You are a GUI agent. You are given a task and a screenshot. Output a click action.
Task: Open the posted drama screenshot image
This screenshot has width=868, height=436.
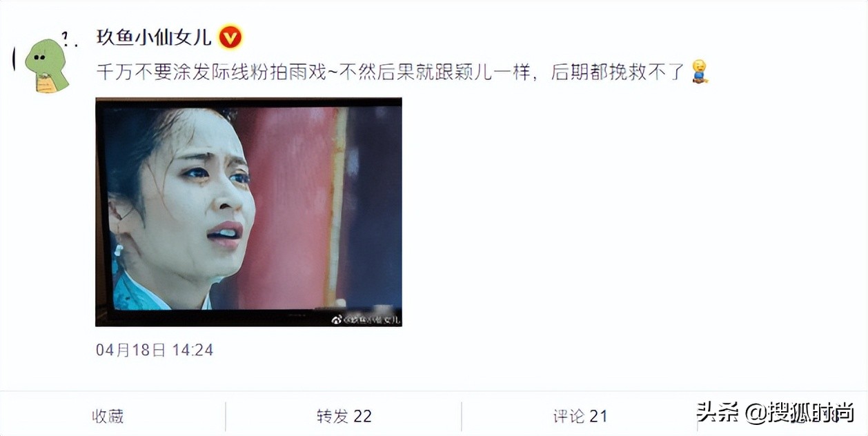pos(248,212)
